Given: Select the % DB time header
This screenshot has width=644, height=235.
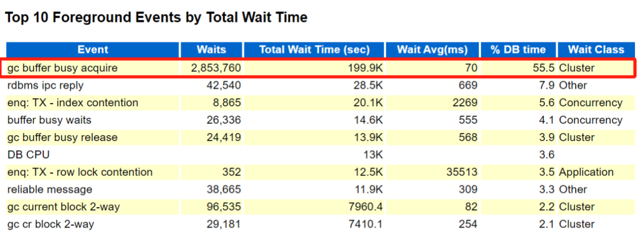Looking at the screenshot, I should 518,50.
